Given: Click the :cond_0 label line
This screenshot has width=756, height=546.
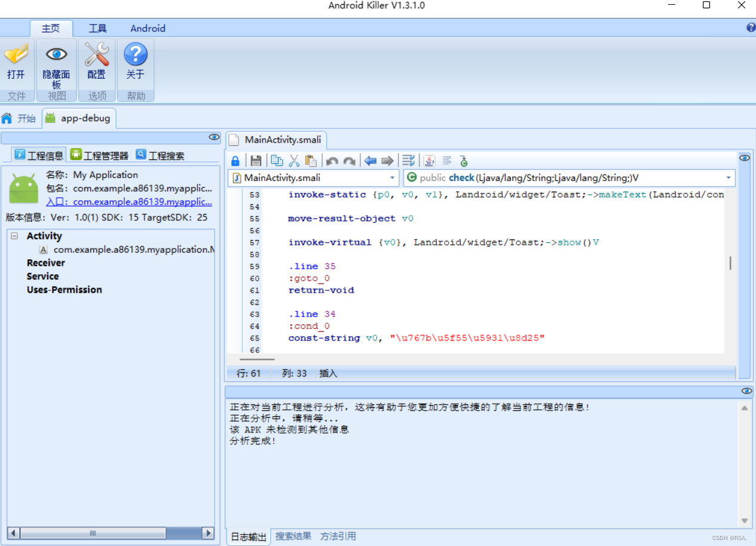Looking at the screenshot, I should tap(309, 326).
